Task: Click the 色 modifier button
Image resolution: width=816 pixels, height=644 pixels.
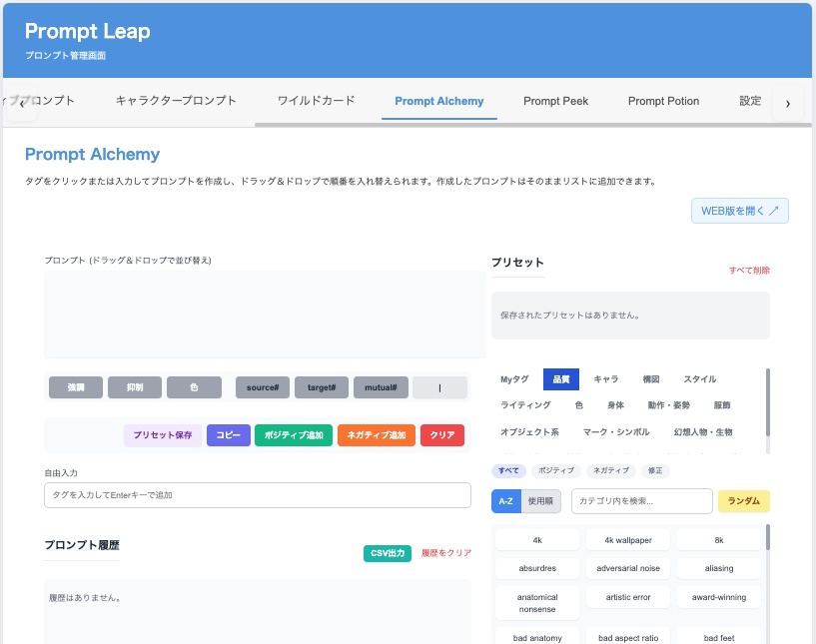Action: [194, 387]
